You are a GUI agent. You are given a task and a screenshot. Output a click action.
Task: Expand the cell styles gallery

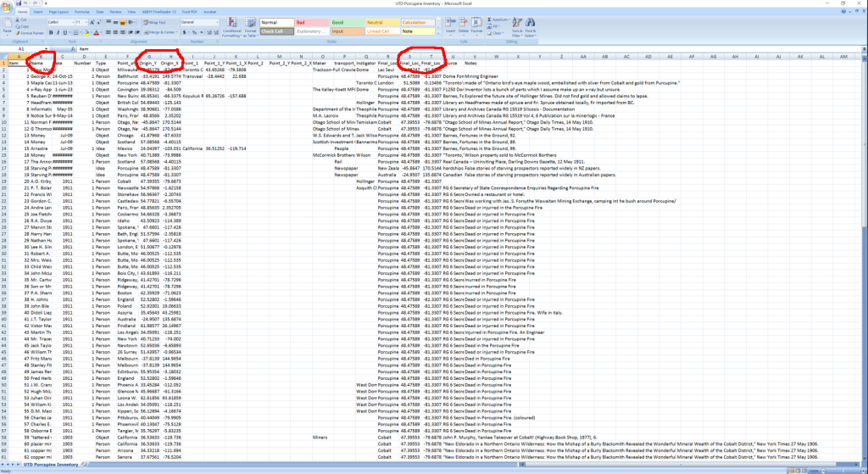click(438, 35)
